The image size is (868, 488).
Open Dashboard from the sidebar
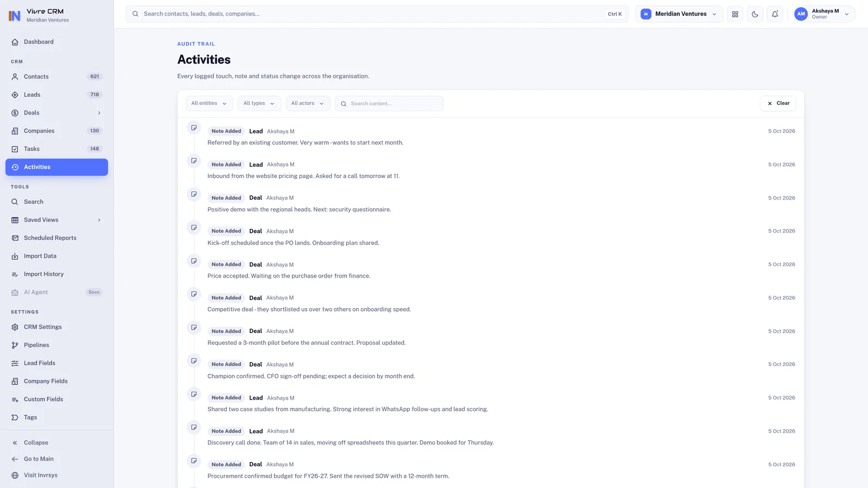(x=56, y=42)
